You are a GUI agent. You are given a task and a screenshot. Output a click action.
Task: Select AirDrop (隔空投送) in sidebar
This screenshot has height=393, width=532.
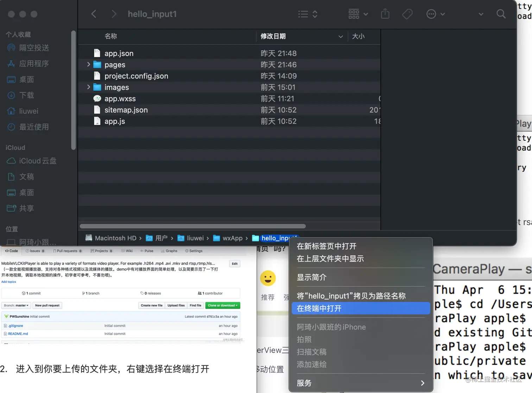tap(28, 47)
